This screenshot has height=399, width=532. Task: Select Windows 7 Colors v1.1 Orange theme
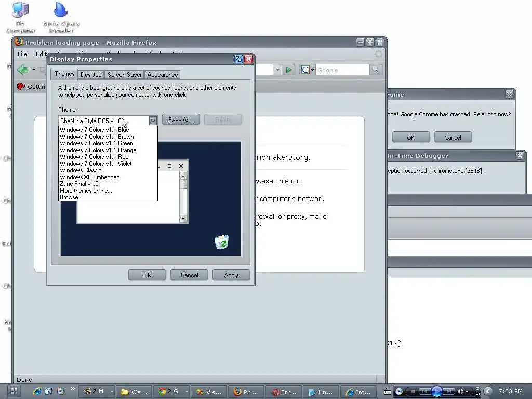(x=108, y=150)
